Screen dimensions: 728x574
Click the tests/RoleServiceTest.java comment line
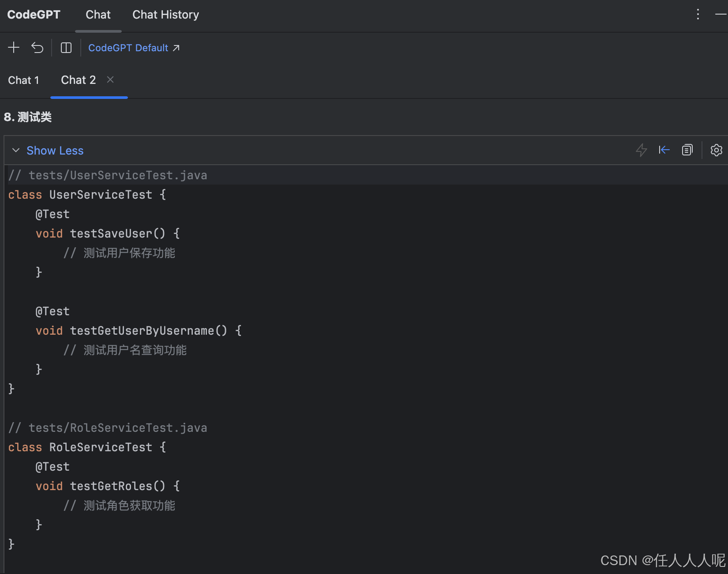(x=108, y=428)
